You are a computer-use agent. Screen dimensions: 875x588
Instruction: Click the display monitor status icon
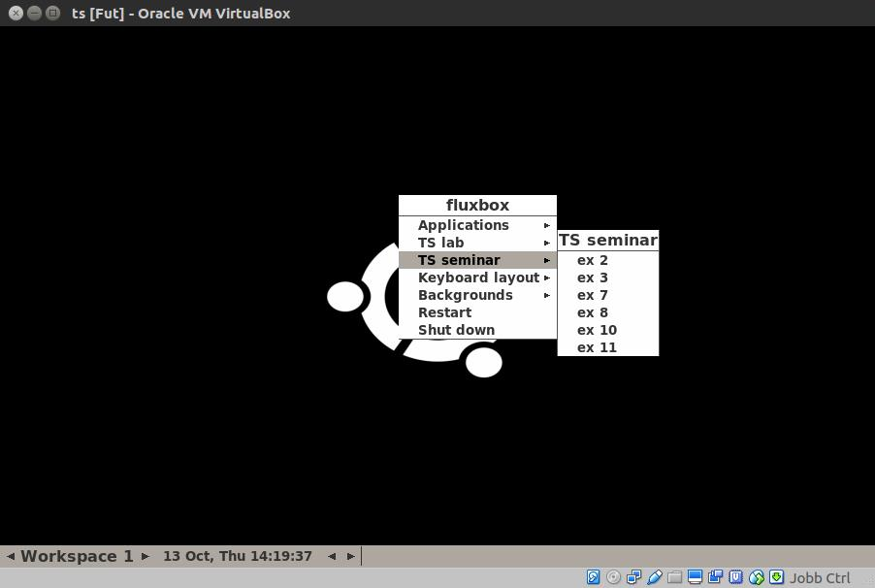click(x=695, y=576)
